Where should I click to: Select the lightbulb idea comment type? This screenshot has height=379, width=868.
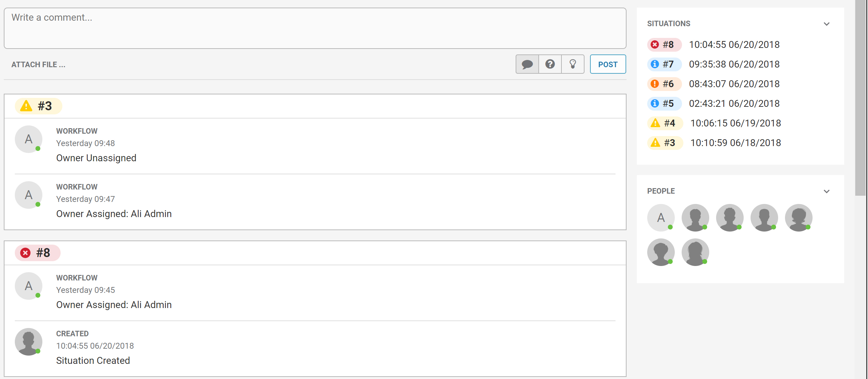(573, 64)
